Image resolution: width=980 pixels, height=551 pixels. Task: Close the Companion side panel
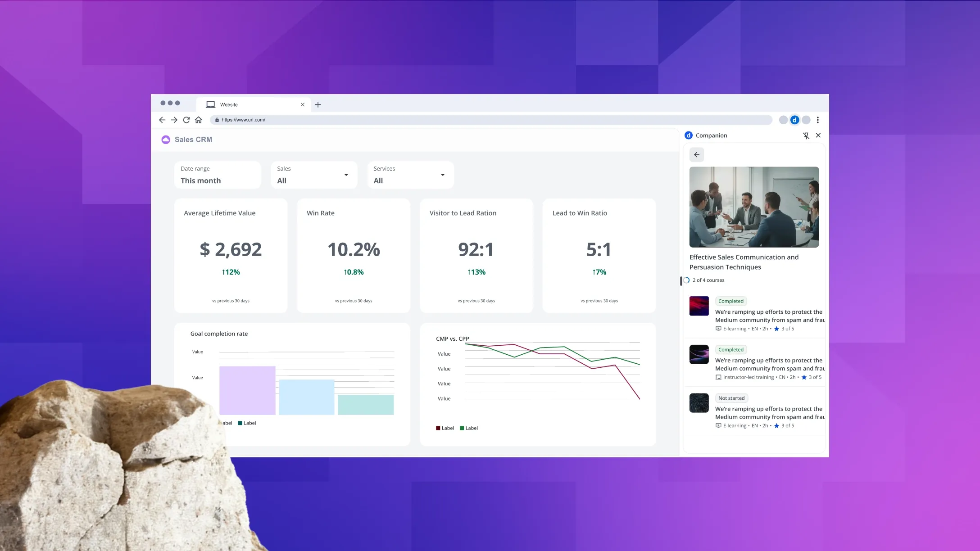(x=818, y=135)
